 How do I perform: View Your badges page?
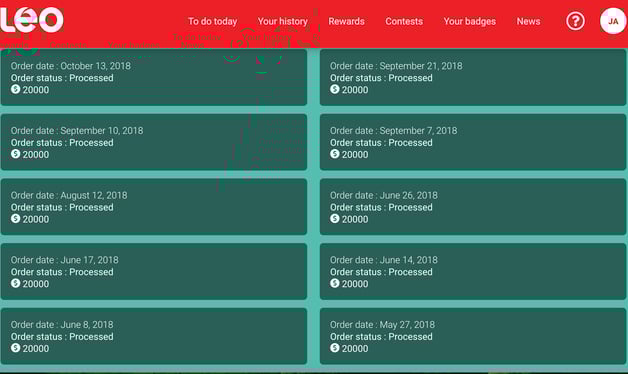(x=469, y=21)
